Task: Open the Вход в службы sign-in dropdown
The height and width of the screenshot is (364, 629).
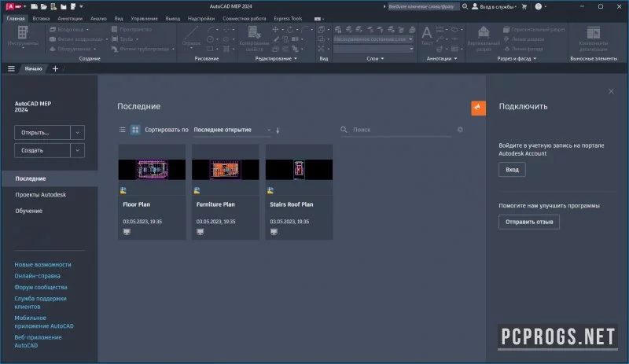Action: [495, 6]
